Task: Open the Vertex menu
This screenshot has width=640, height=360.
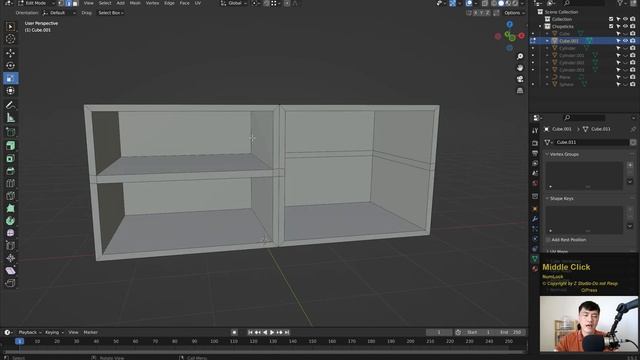Action: pyautogui.click(x=152, y=3)
